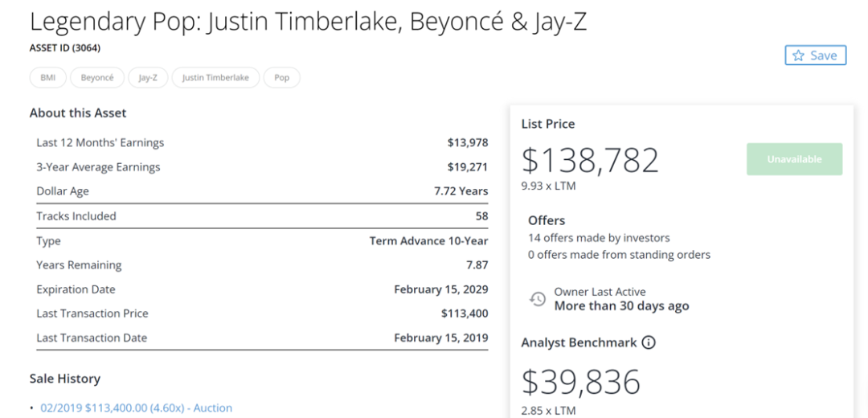
Task: Select the Justin Timberlake tag
Action: pyautogui.click(x=215, y=78)
